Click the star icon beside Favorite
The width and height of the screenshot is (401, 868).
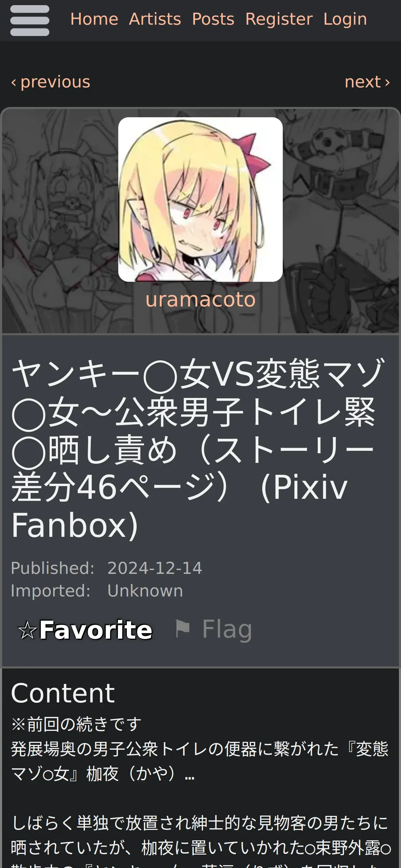[x=27, y=630]
